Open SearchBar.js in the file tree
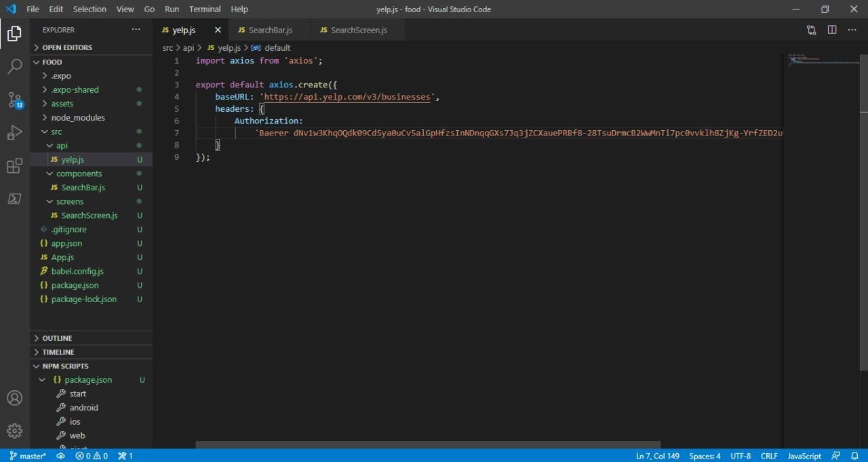The width and height of the screenshot is (868, 462). [92, 188]
